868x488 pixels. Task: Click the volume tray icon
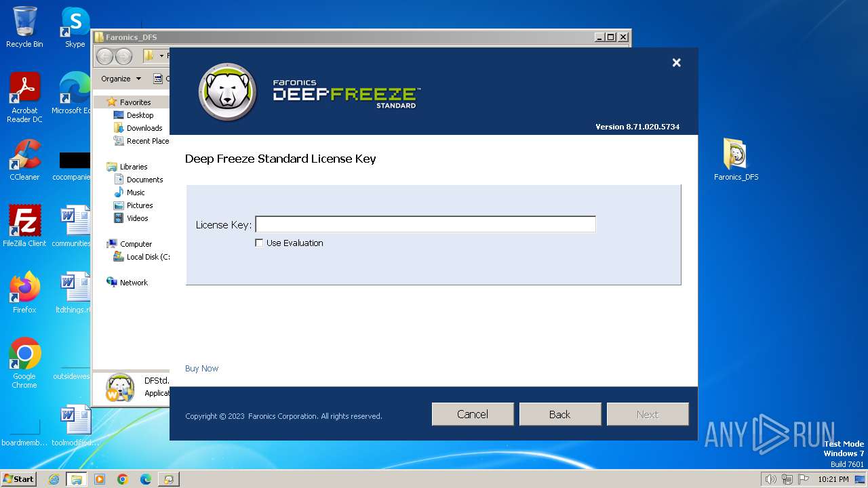pos(770,479)
